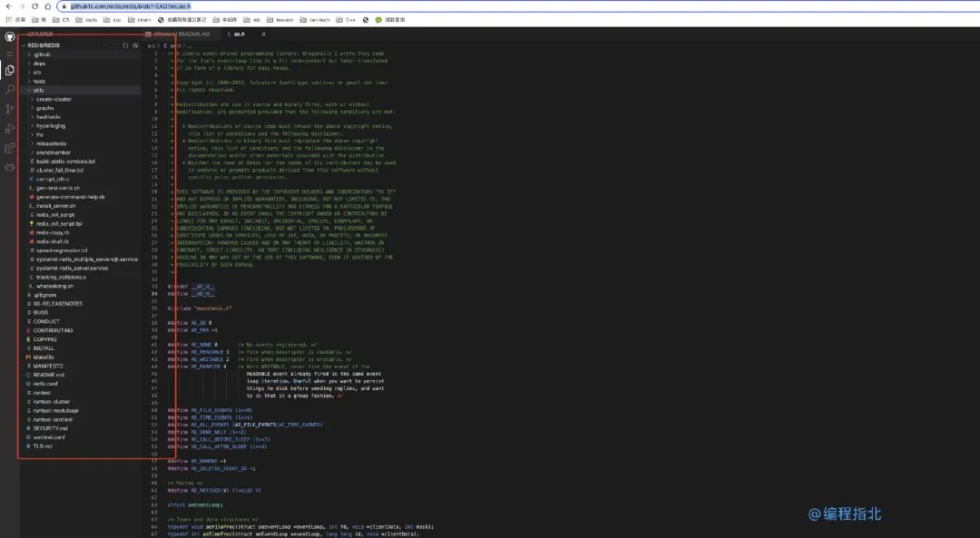Expand the releasetools folder
The image size is (980, 538).
point(82,143)
